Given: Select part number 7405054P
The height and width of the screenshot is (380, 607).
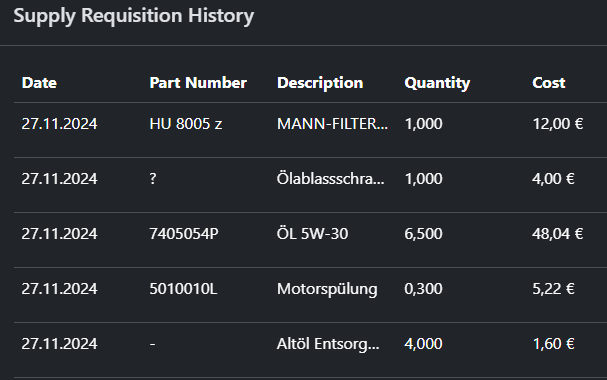Looking at the screenshot, I should [184, 234].
